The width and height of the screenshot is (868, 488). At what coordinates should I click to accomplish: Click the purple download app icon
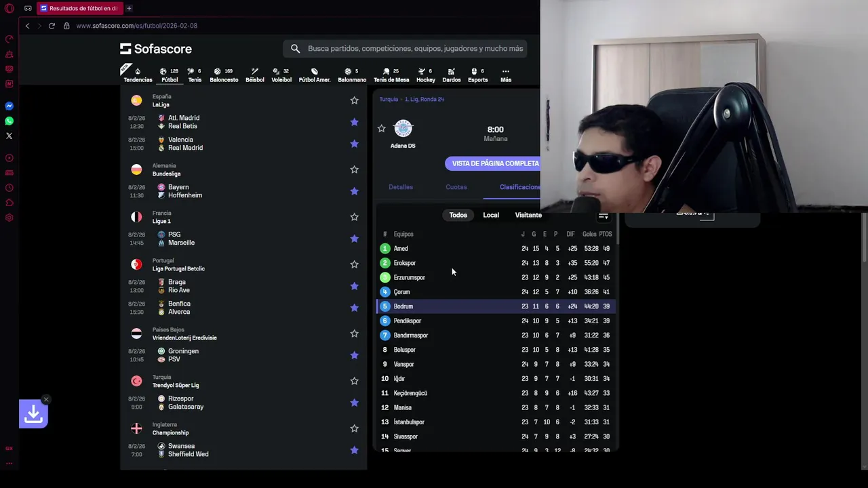33,414
